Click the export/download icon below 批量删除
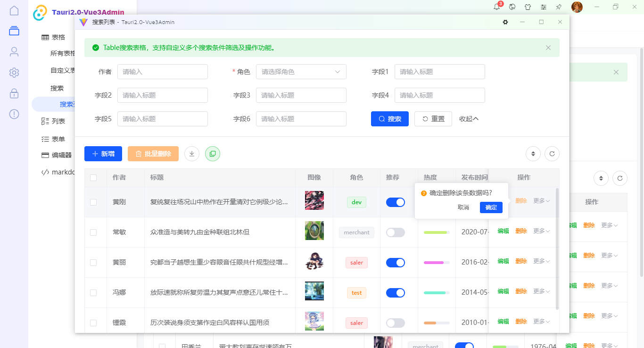644x348 pixels. 191,153
